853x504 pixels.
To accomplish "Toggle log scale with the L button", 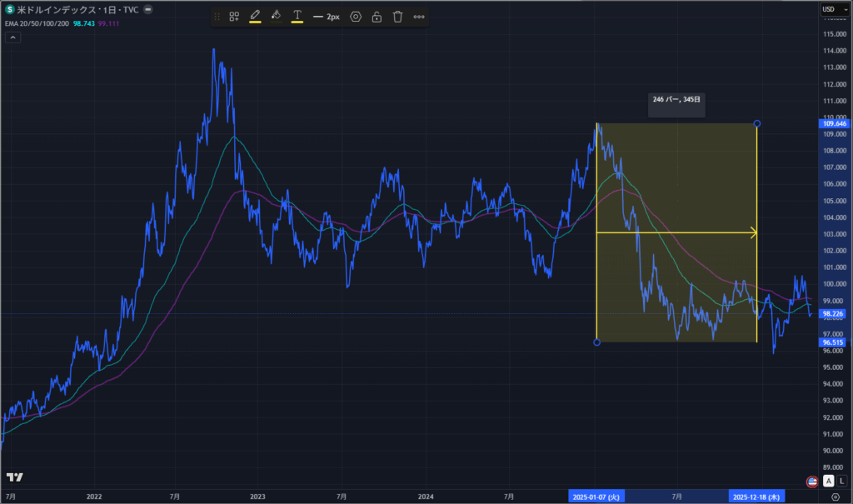I will pos(842,481).
